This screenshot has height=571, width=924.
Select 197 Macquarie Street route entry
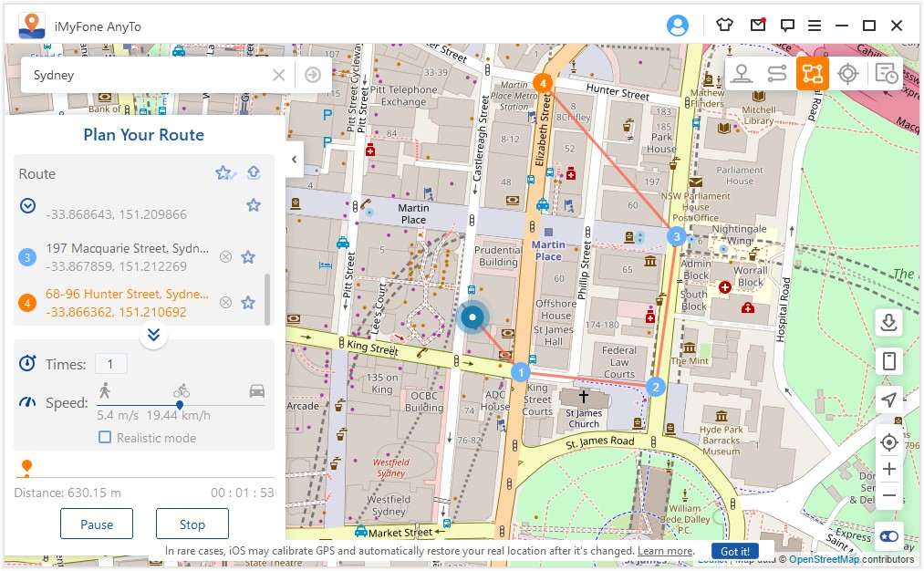[128, 257]
